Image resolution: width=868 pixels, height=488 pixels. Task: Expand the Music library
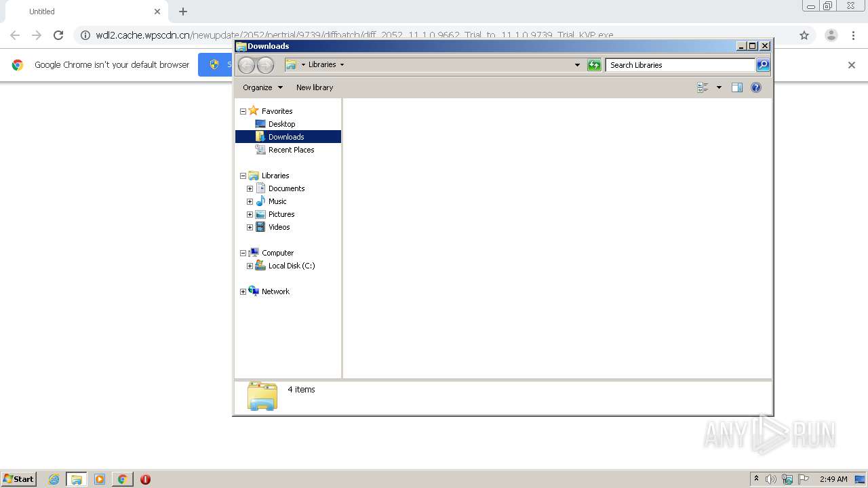click(x=250, y=201)
